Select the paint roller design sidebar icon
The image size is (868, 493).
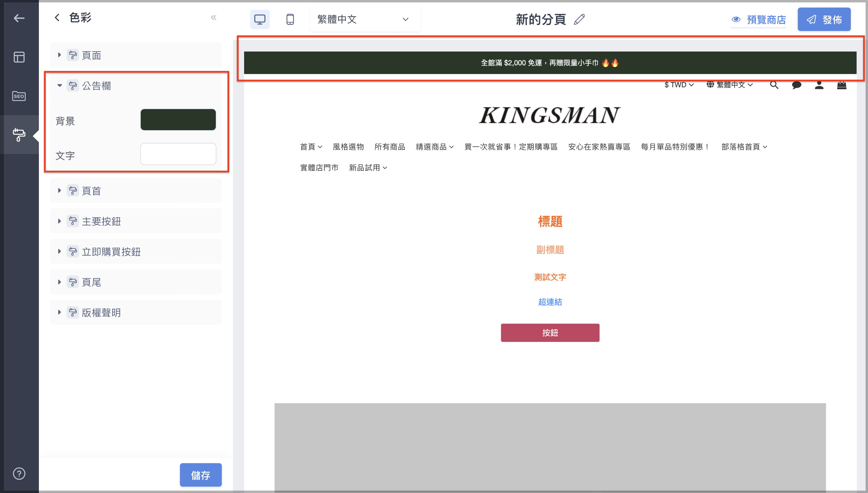click(x=19, y=134)
